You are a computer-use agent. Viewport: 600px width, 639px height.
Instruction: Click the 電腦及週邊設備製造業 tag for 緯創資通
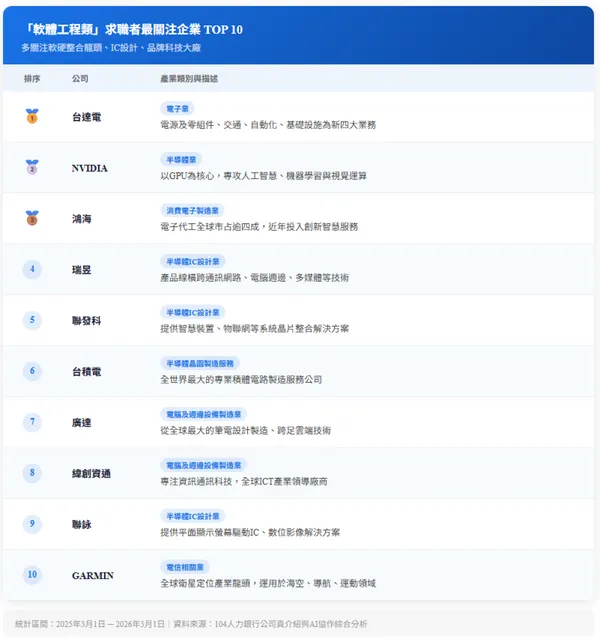[x=204, y=465]
